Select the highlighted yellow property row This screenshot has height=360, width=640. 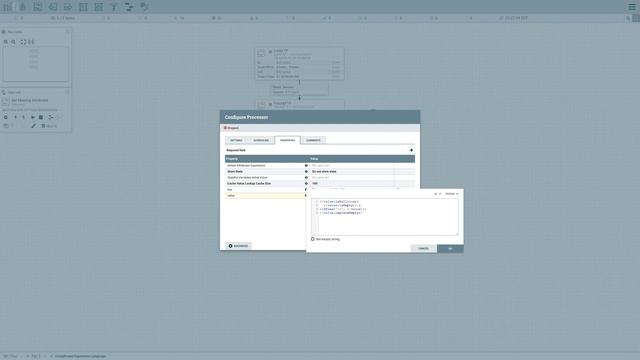pyautogui.click(x=265, y=196)
